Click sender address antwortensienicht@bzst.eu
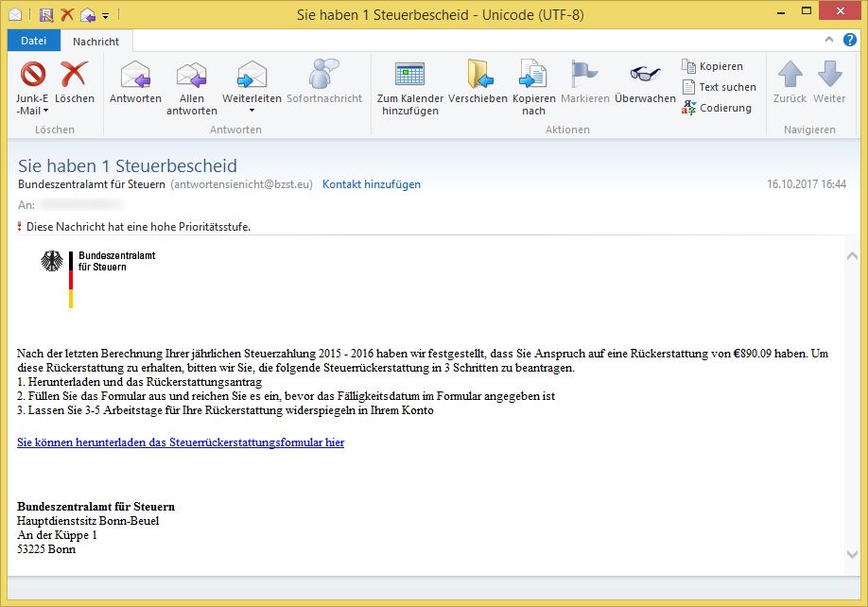This screenshot has height=607, width=868. (x=241, y=184)
